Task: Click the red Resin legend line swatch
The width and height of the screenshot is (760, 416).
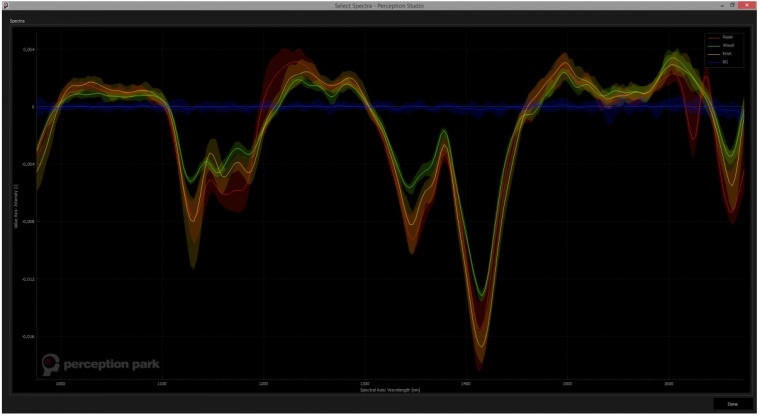Action: (x=713, y=37)
